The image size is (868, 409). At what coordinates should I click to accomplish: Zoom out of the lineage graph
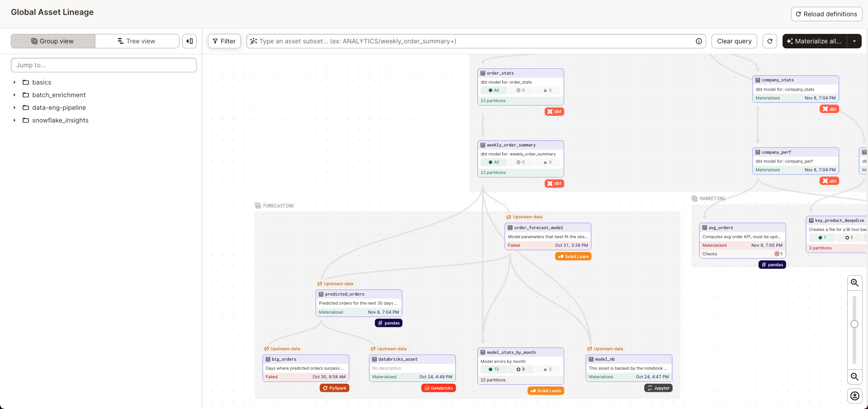pos(854,377)
